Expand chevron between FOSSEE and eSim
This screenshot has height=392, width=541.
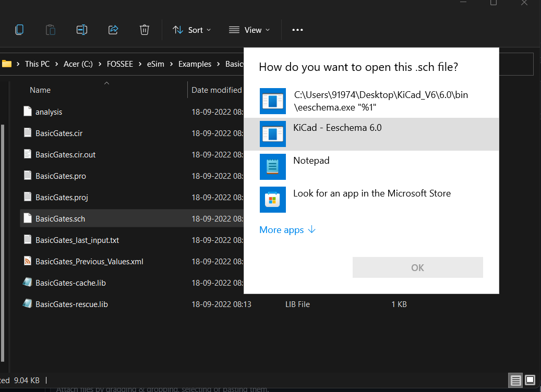coord(140,64)
